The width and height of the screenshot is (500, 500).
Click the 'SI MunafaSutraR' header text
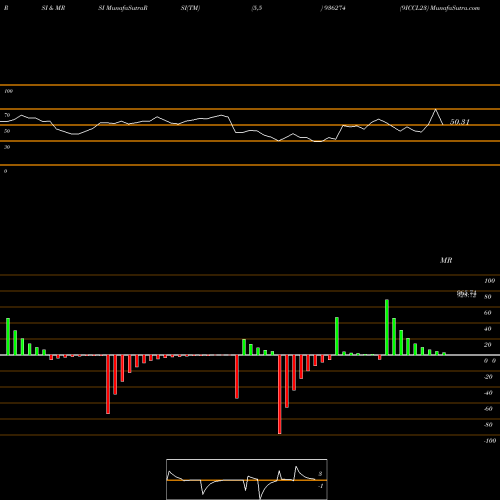[123, 8]
